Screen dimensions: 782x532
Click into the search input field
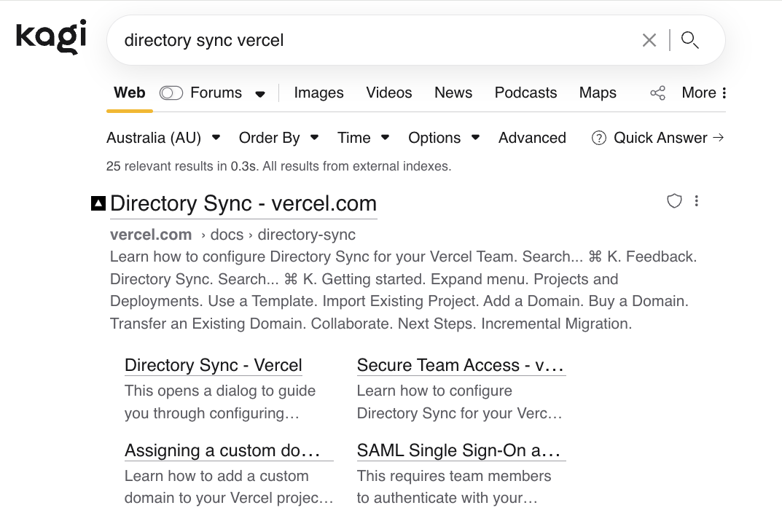click(364, 40)
